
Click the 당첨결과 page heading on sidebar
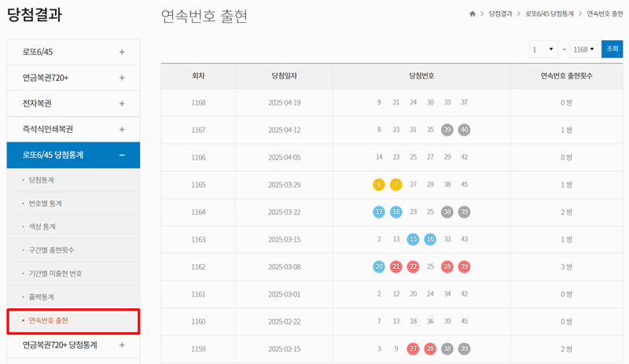tap(35, 15)
